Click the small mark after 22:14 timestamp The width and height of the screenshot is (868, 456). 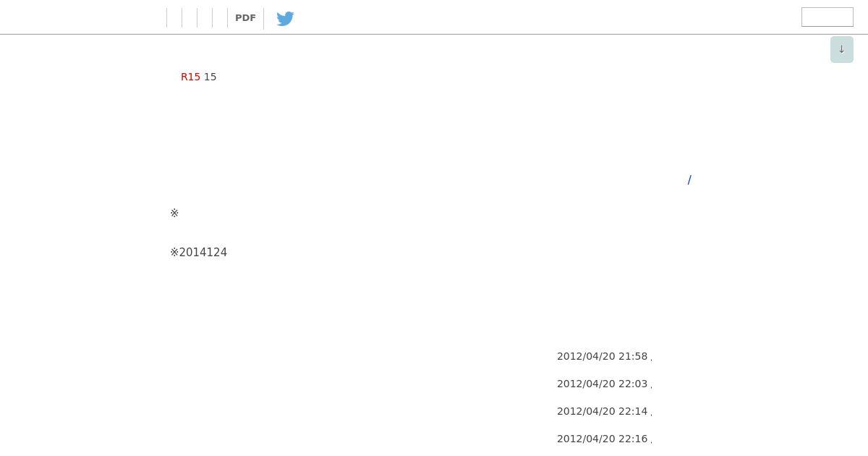(651, 414)
